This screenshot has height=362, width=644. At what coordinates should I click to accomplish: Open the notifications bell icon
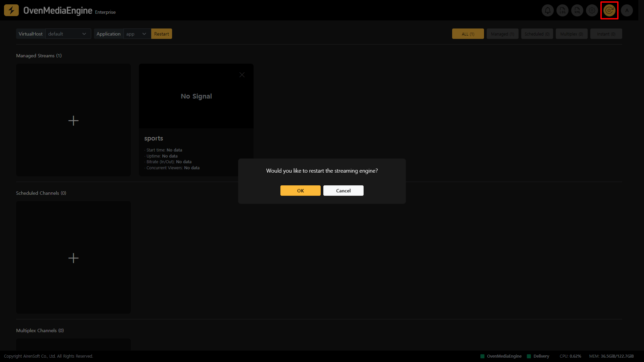click(x=547, y=10)
